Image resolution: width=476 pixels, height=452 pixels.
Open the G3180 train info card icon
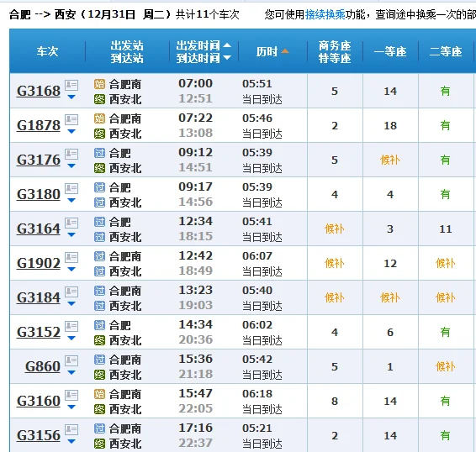[x=71, y=188]
